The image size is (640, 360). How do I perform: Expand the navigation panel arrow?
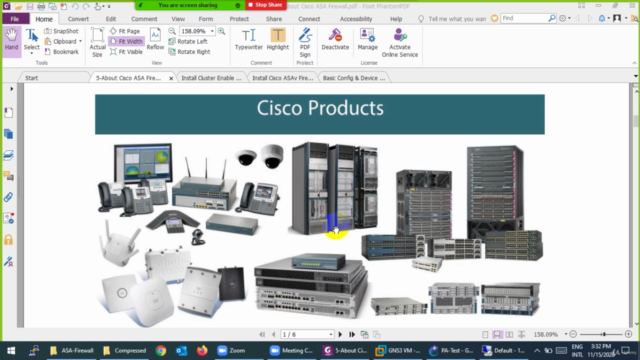(11, 89)
